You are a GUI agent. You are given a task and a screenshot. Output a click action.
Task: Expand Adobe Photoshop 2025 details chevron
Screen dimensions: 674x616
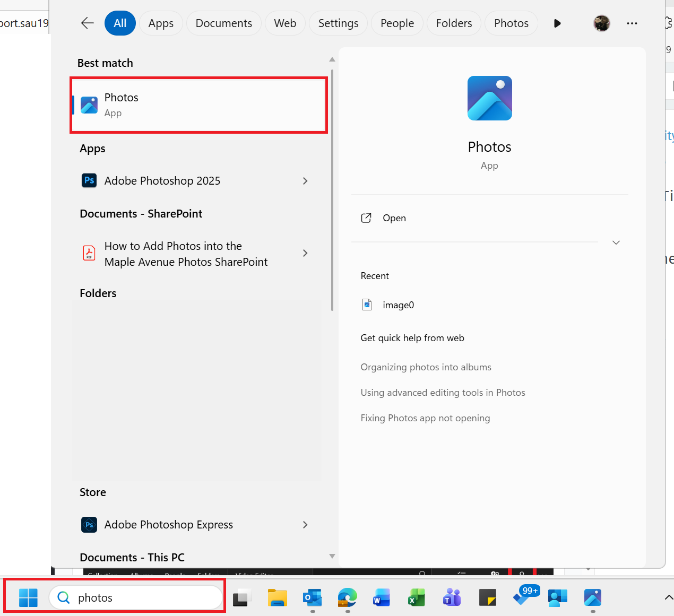pos(305,181)
